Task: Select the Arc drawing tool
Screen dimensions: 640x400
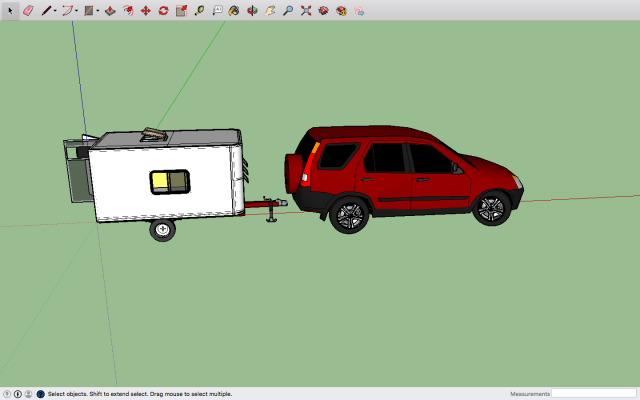Action: (x=67, y=11)
